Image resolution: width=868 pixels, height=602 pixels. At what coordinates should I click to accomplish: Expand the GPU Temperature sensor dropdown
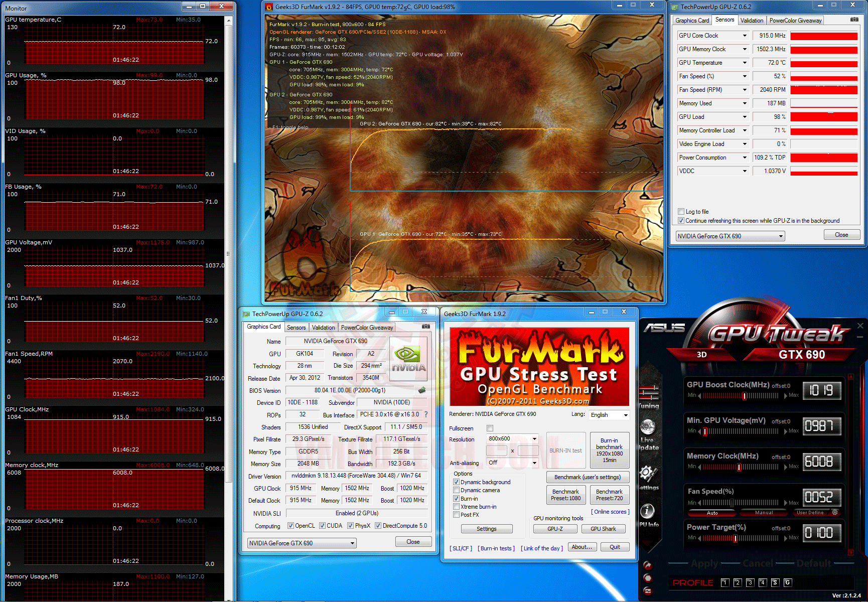[745, 63]
